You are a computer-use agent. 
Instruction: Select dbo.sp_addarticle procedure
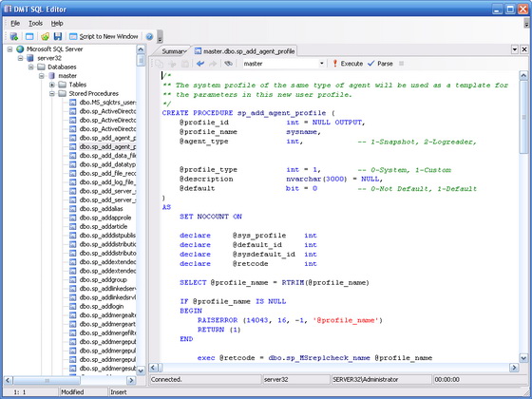pyautogui.click(x=104, y=226)
